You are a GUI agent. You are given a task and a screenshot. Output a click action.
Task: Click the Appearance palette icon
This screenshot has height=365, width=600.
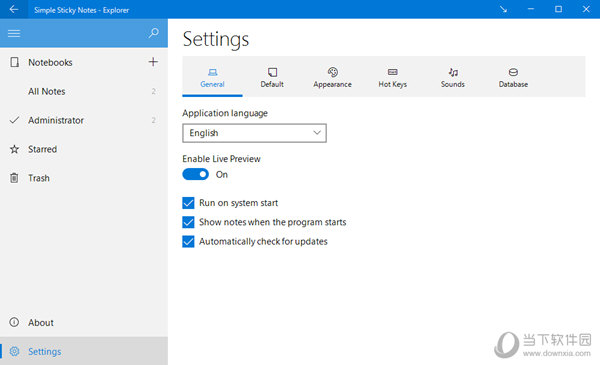pos(333,72)
